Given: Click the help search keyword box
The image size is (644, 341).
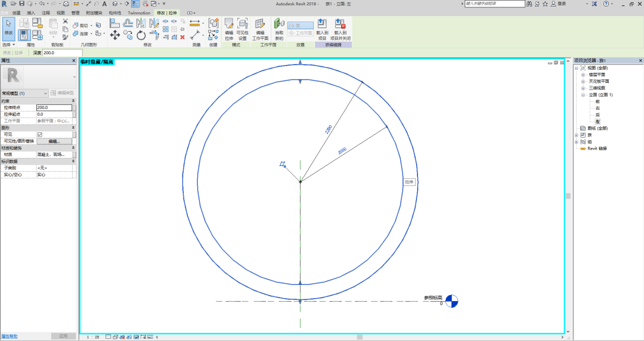Looking at the screenshot, I should click(x=495, y=4).
